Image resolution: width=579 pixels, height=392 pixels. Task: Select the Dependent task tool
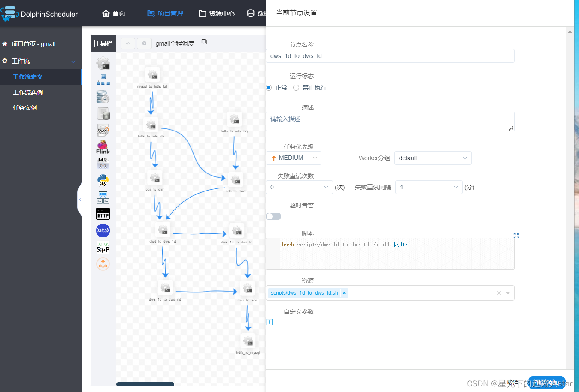coord(103,197)
